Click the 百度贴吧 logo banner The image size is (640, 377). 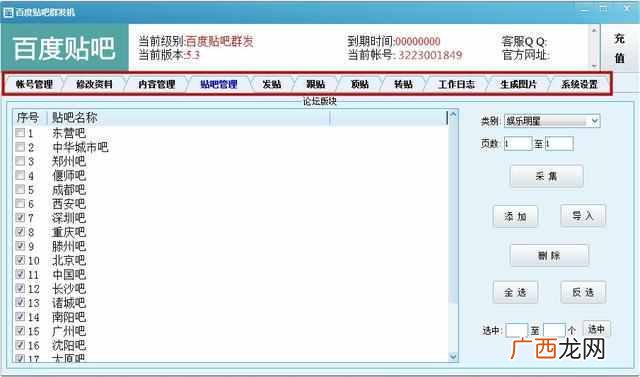(x=64, y=48)
